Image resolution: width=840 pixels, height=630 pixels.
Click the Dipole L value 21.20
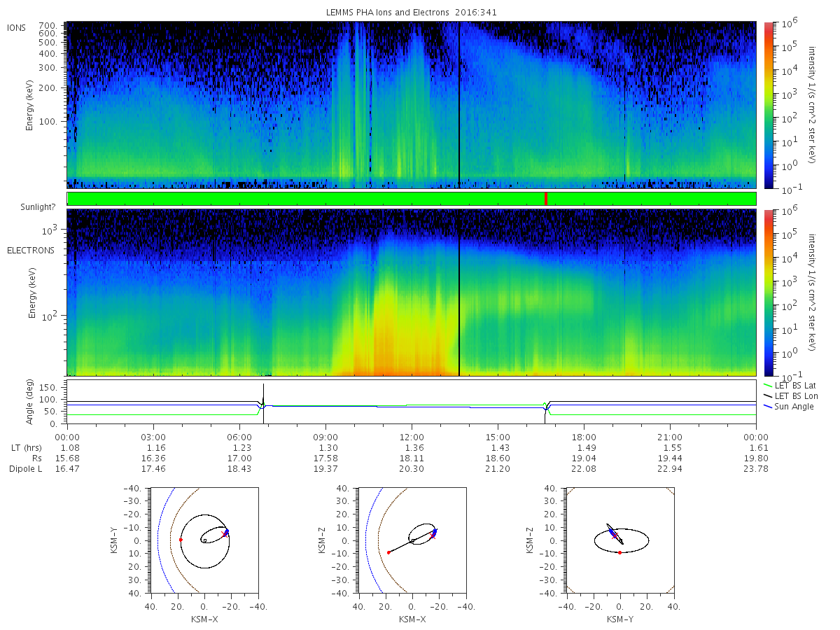pos(498,469)
